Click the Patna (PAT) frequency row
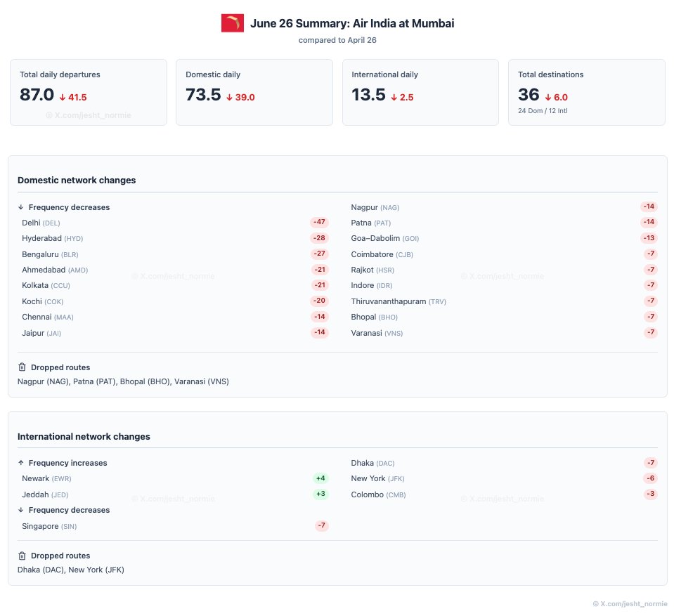Screen dimensions: 674x616 click(x=504, y=223)
